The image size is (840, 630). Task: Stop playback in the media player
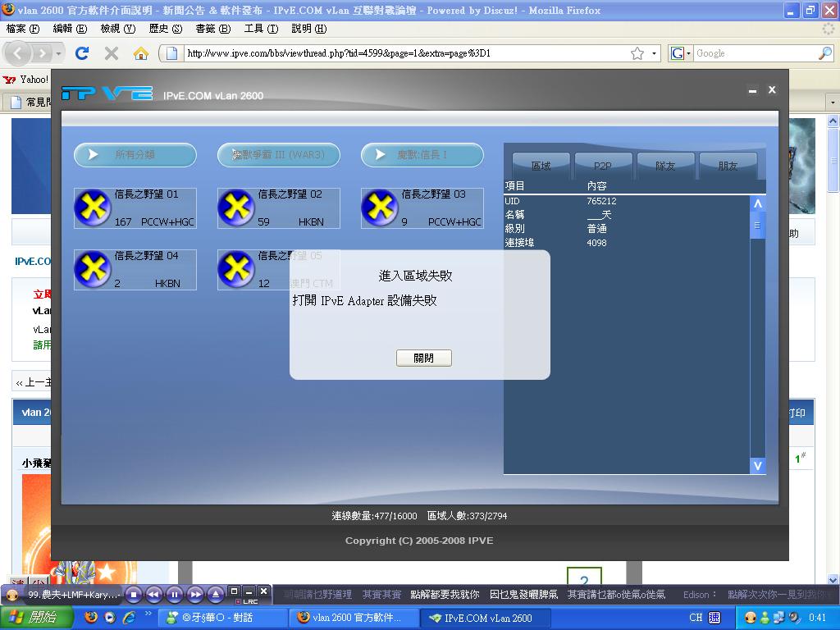click(x=134, y=594)
